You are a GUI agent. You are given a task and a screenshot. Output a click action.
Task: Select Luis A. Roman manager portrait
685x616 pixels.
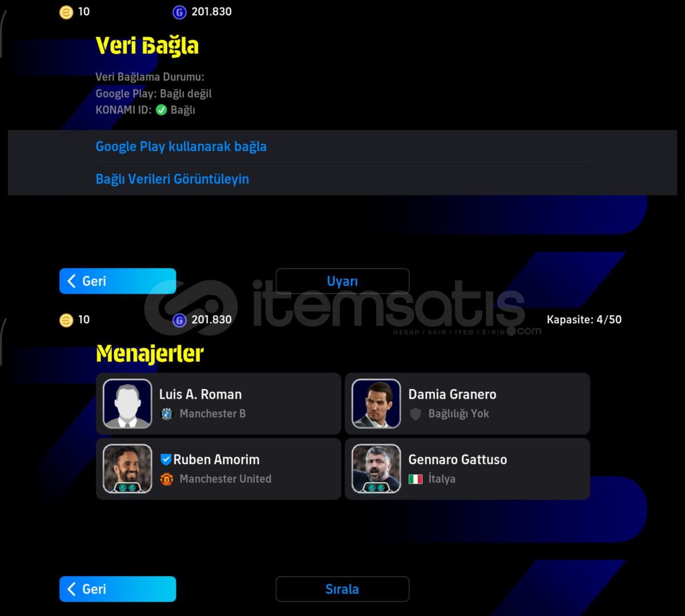click(127, 404)
